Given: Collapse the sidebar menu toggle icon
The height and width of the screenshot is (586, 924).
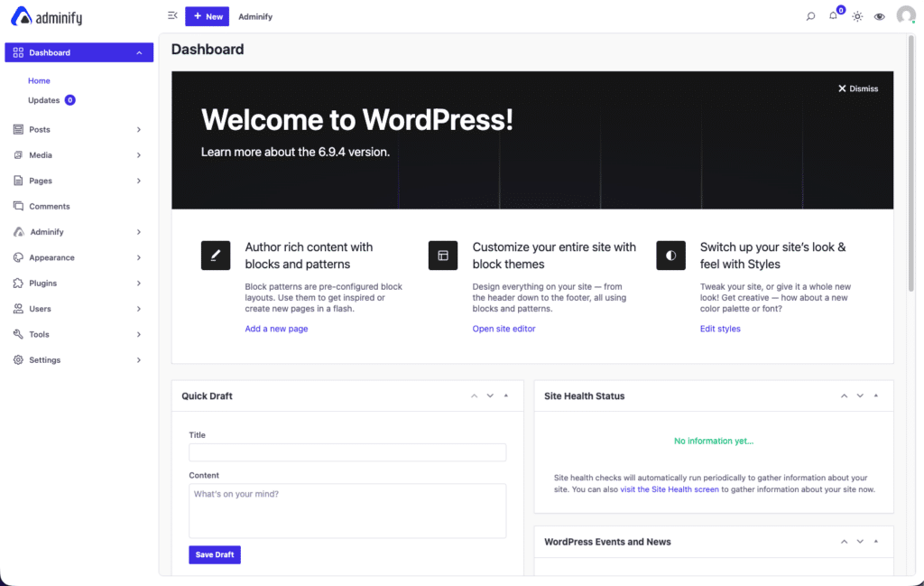Looking at the screenshot, I should pyautogui.click(x=172, y=16).
